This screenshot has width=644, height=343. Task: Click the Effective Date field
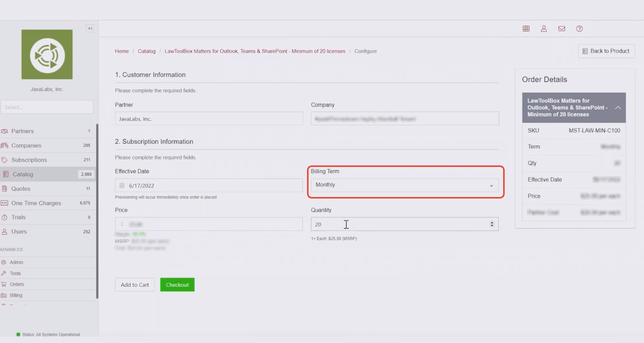tap(209, 186)
